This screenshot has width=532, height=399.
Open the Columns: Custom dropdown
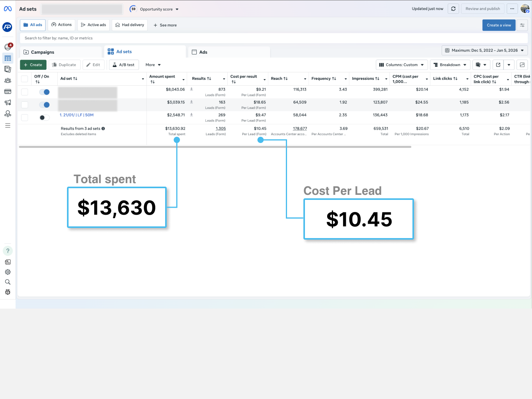coord(402,65)
